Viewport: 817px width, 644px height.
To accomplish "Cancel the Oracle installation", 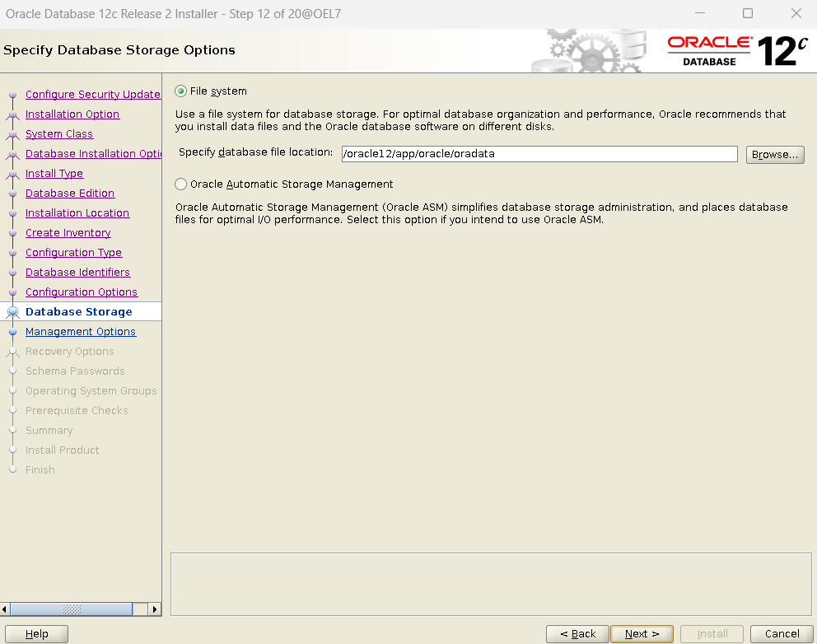I will click(782, 633).
